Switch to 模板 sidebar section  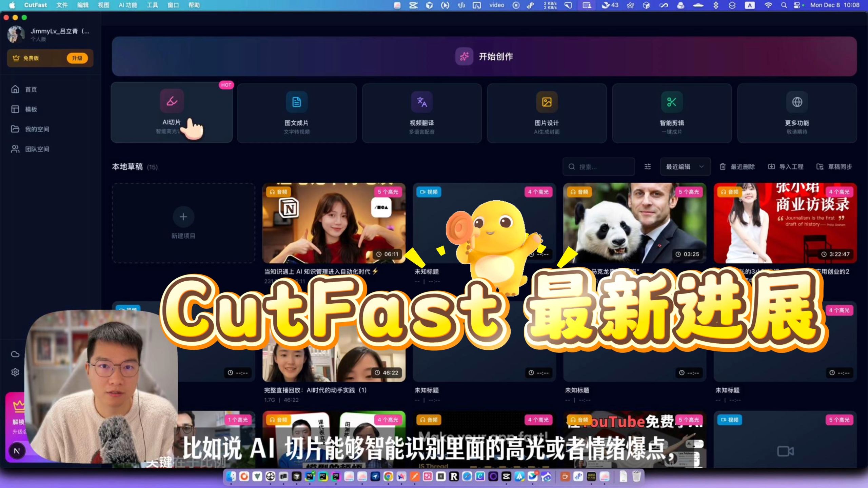pos(31,109)
